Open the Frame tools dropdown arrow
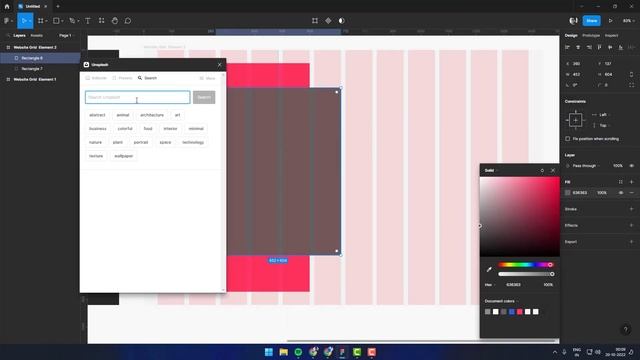This screenshot has width=640, height=360. [46, 21]
